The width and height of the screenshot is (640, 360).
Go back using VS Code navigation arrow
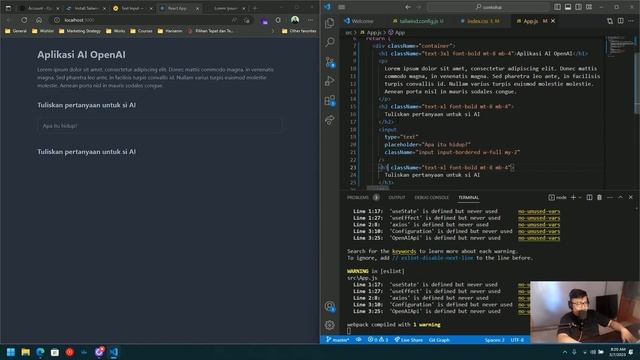tap(408, 7)
